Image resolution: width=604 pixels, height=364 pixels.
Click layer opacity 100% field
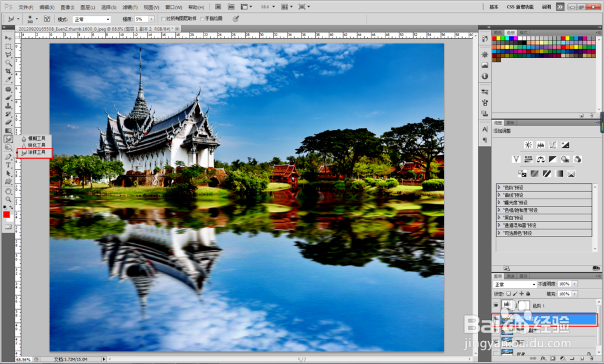(x=564, y=284)
